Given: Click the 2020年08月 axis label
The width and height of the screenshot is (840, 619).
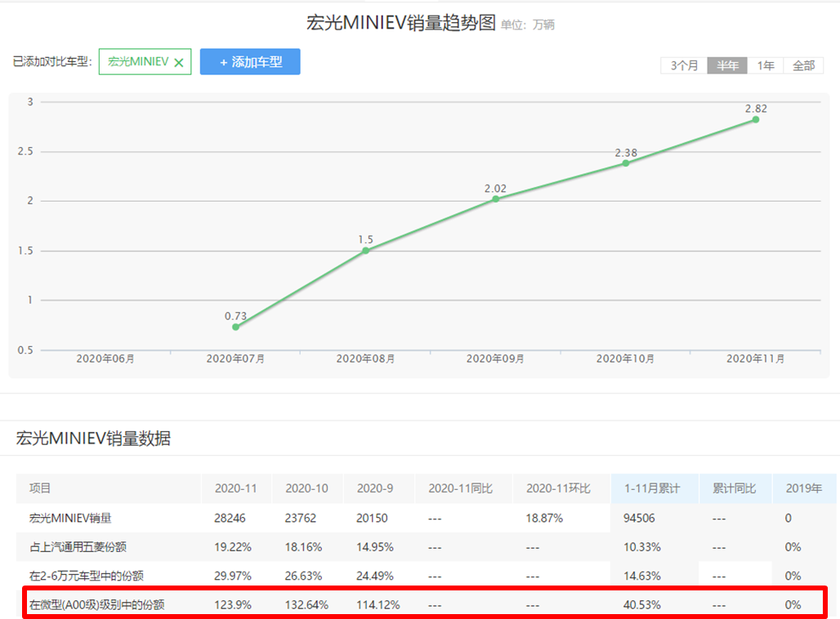Looking at the screenshot, I should (x=365, y=358).
